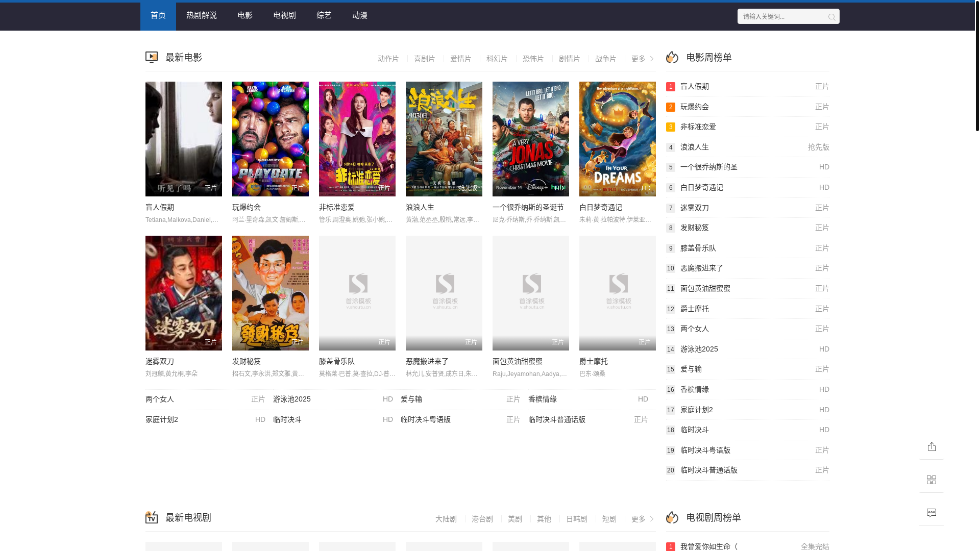
Task: Open 非标准恋爱 movie poster
Action: coord(357,139)
